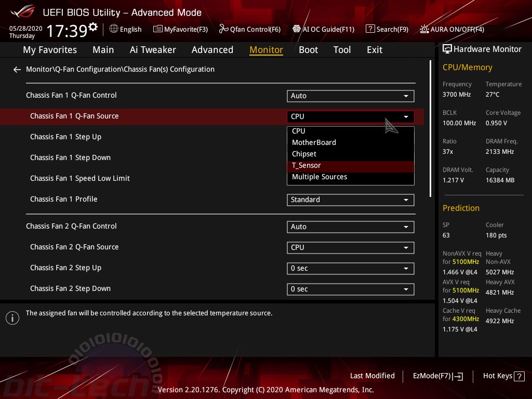
Task: Click the info icon beside help text
Action: [x=12, y=318]
